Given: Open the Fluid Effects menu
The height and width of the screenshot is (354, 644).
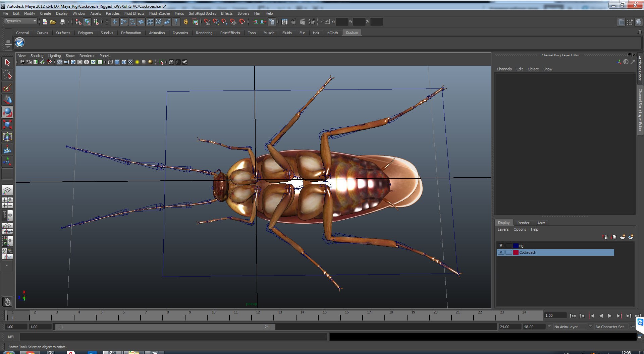Looking at the screenshot, I should 134,13.
